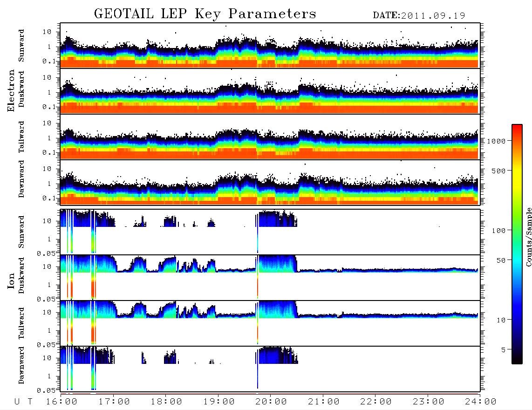Click the Ion group axis label

click(11, 281)
